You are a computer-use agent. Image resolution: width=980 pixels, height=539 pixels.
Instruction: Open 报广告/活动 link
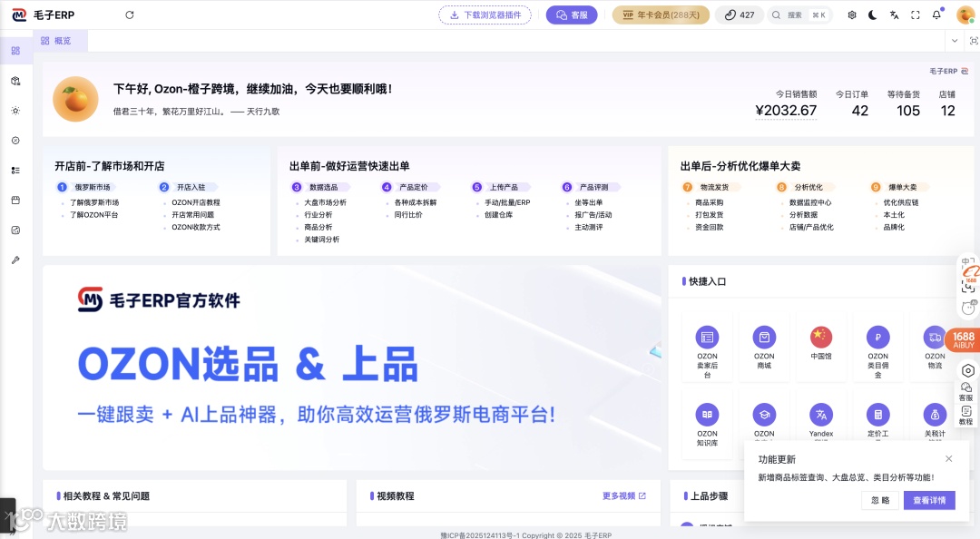593,214
